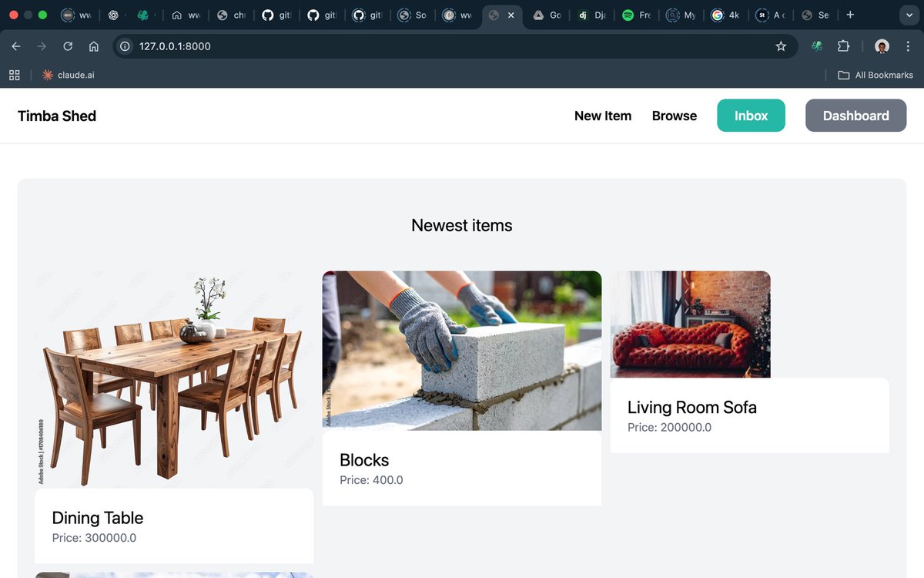Screen dimensions: 924x578
Task: Reload the page with the refresh icon
Action: tap(68, 46)
